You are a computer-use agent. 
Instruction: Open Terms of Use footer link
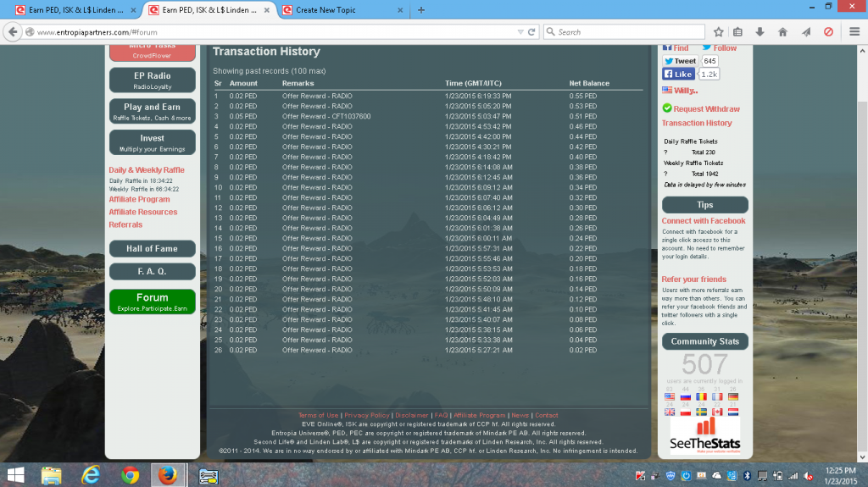[319, 416]
